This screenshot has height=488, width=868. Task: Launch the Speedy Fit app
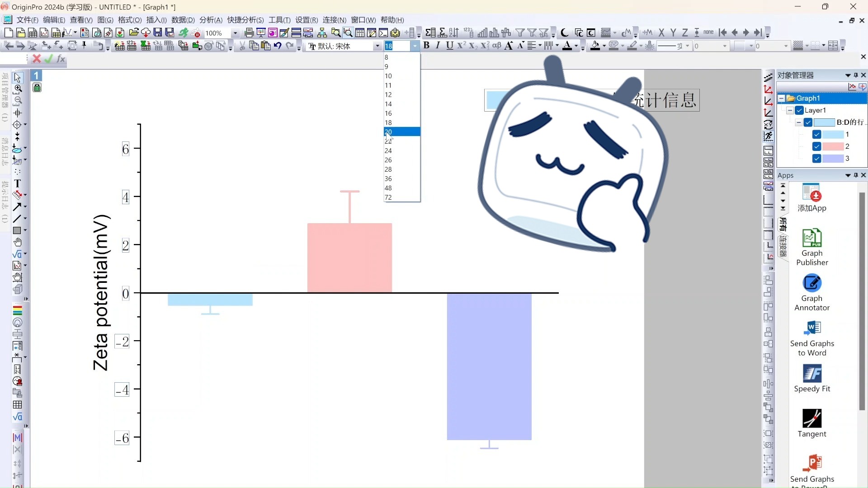pos(812,374)
